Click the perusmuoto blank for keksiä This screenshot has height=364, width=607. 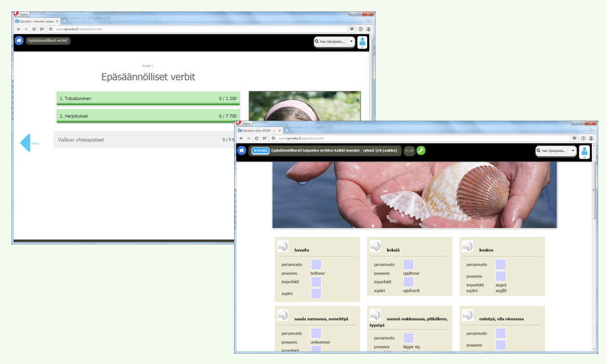click(408, 265)
